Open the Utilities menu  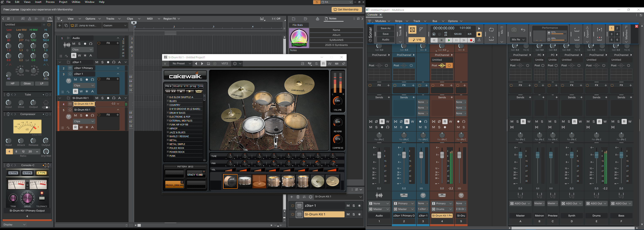click(x=76, y=2)
